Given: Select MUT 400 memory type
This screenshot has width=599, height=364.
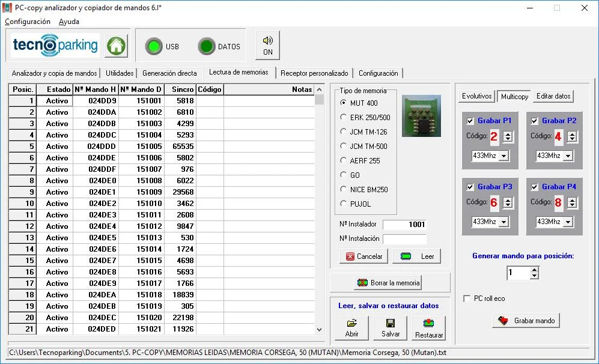Looking at the screenshot, I should (x=358, y=103).
